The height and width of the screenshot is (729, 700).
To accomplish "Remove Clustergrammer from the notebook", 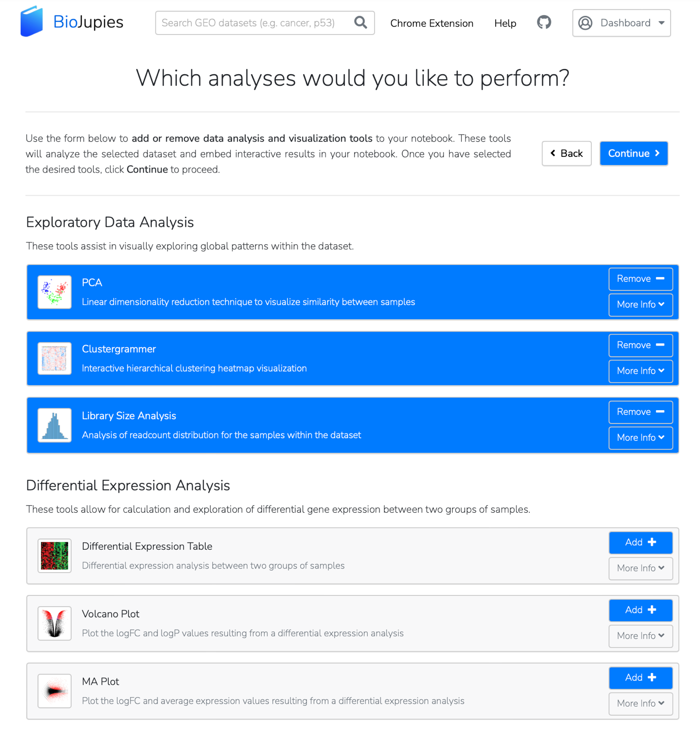I will 640,345.
